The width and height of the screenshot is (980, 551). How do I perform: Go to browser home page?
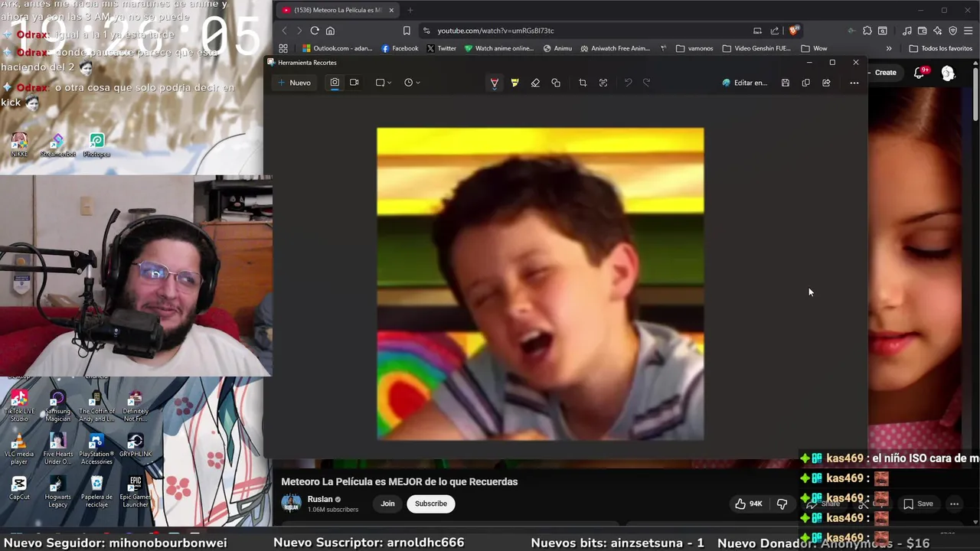click(331, 31)
